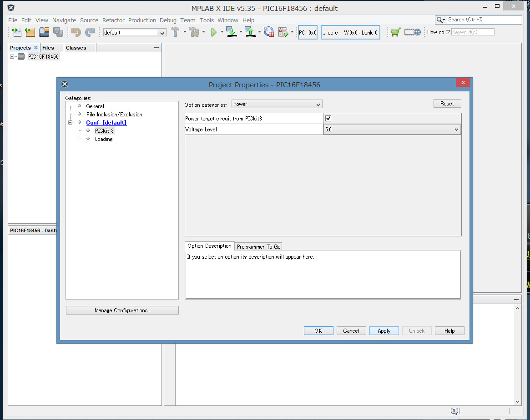
Task: Close the Projects tab with its X
Action: click(36, 48)
